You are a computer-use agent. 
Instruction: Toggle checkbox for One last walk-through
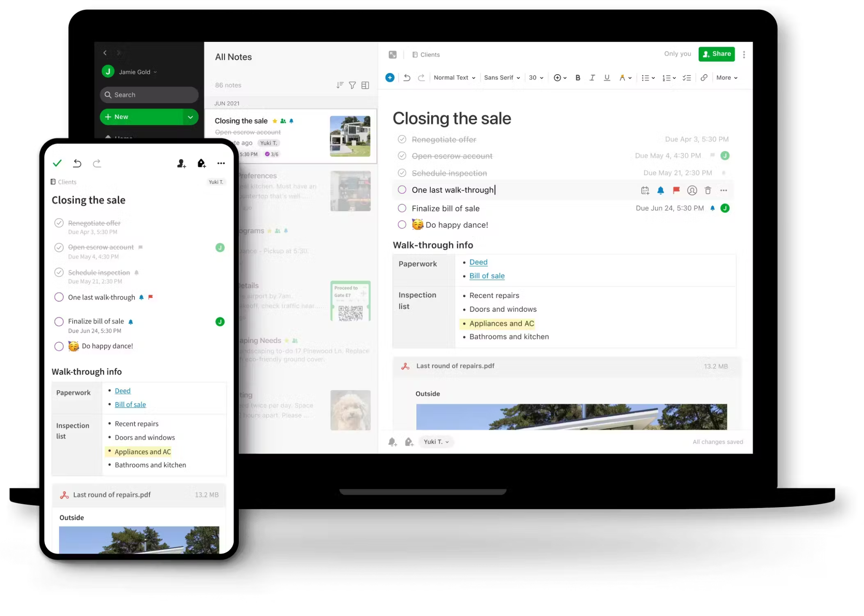pos(401,190)
